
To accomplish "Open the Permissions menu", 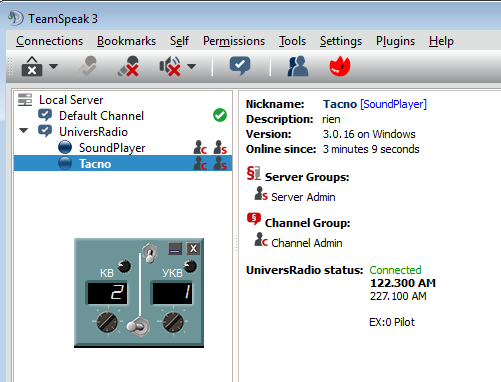I will (x=234, y=41).
